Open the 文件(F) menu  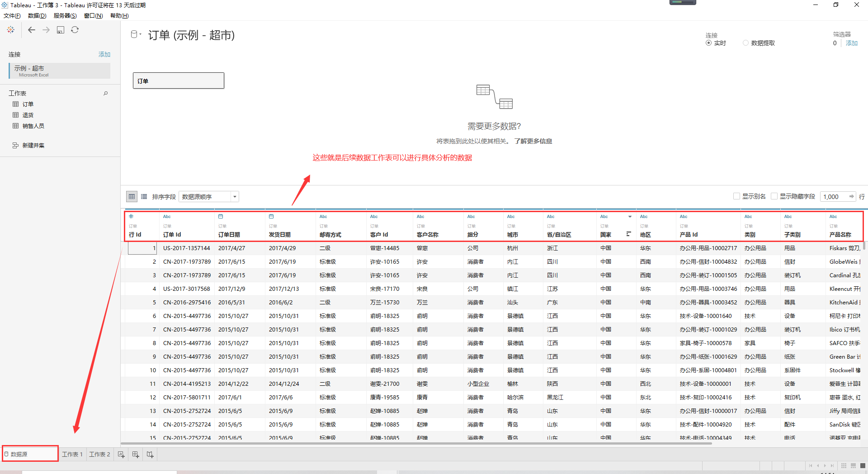click(12, 16)
